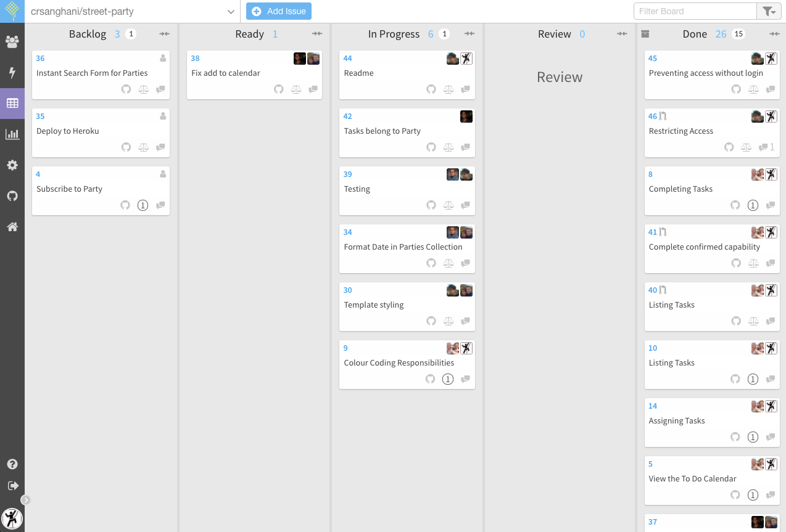Screen dimensions: 786x532
Task: Click estimate 1 on Colour Coding Responsibilities card
Action: coord(448,379)
